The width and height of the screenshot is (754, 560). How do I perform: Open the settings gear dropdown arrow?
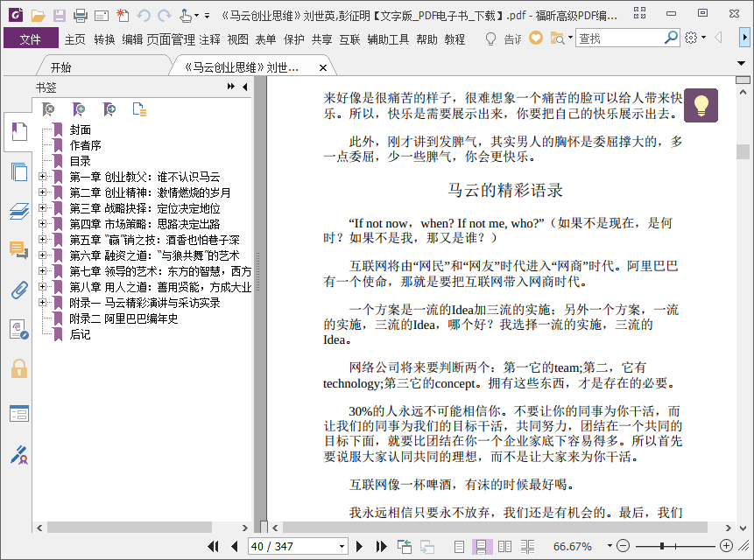click(703, 38)
